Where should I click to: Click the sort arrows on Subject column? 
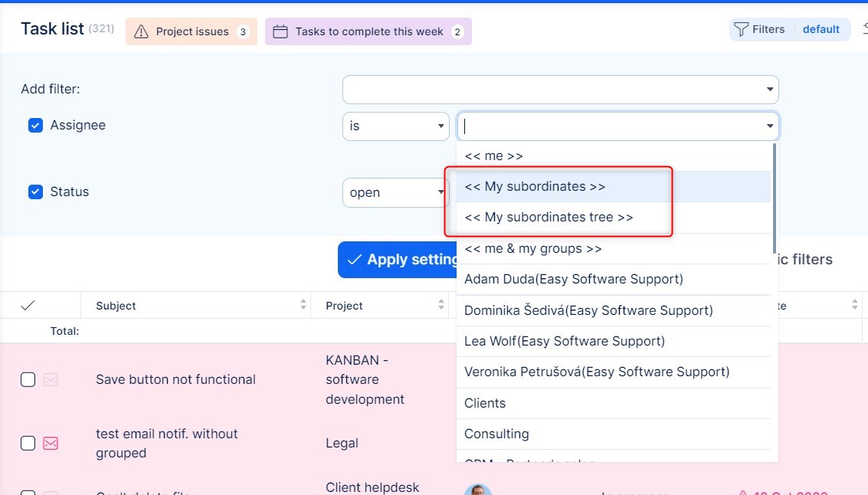pos(303,305)
